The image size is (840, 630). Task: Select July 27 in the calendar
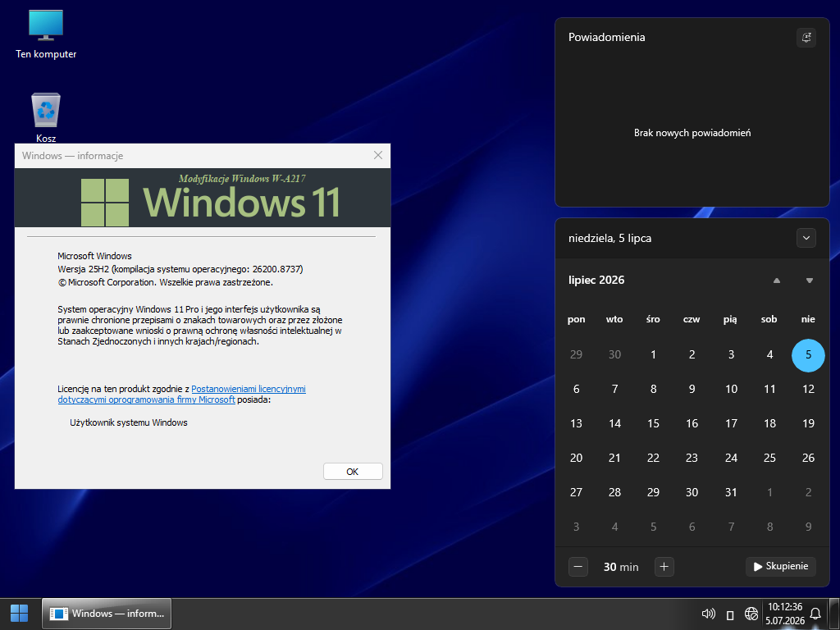coord(576,492)
